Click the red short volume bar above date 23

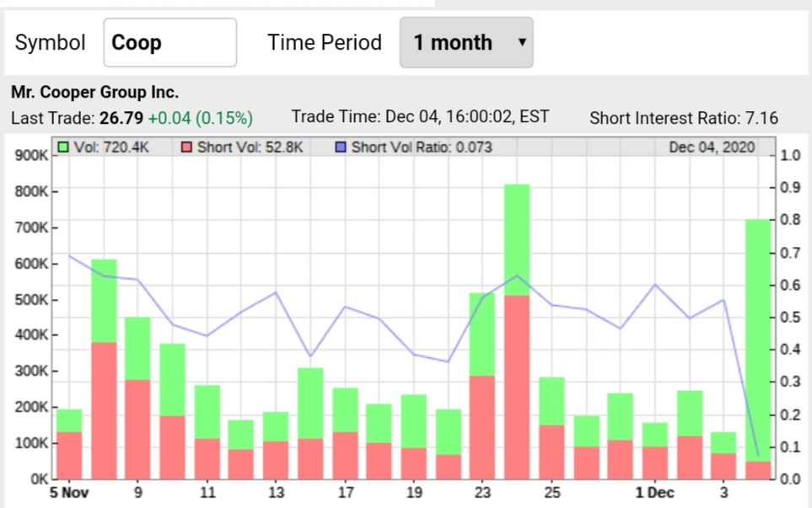coord(481,426)
